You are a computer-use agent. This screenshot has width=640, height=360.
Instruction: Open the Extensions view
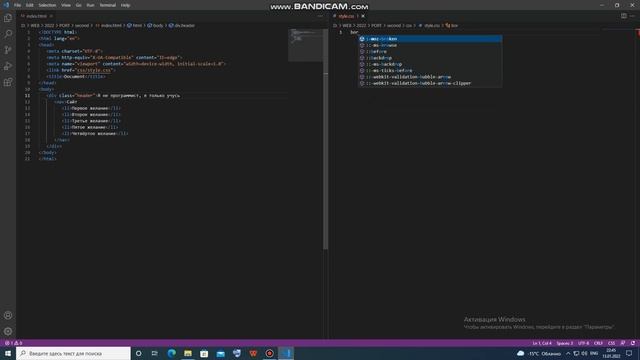(x=8, y=82)
